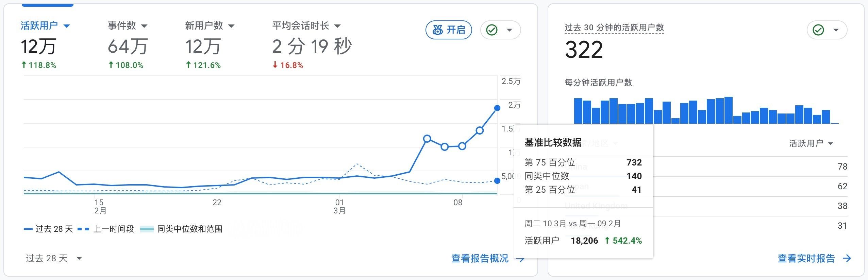Click the arrow beside 查看实时报告
The width and height of the screenshot is (868, 280).
(x=847, y=259)
